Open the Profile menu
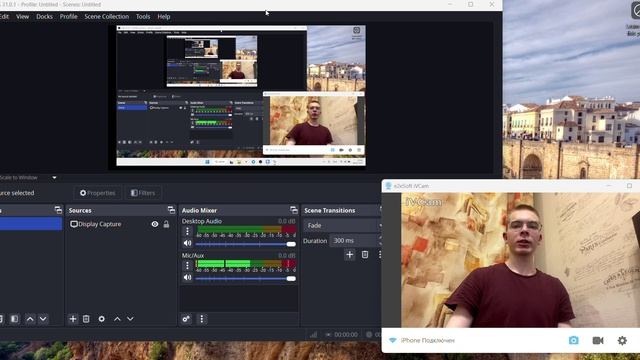The height and width of the screenshot is (360, 640). 69,17
